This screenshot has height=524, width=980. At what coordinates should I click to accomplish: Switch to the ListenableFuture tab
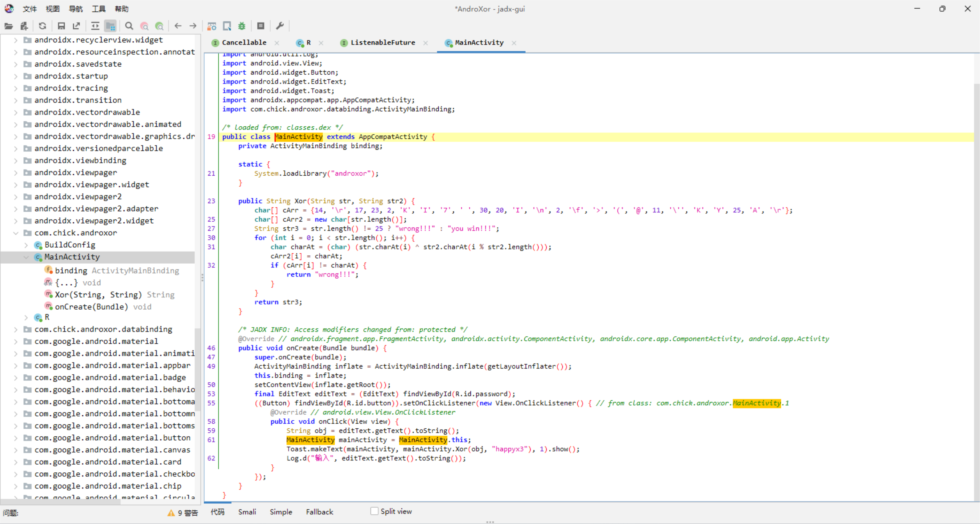point(383,43)
